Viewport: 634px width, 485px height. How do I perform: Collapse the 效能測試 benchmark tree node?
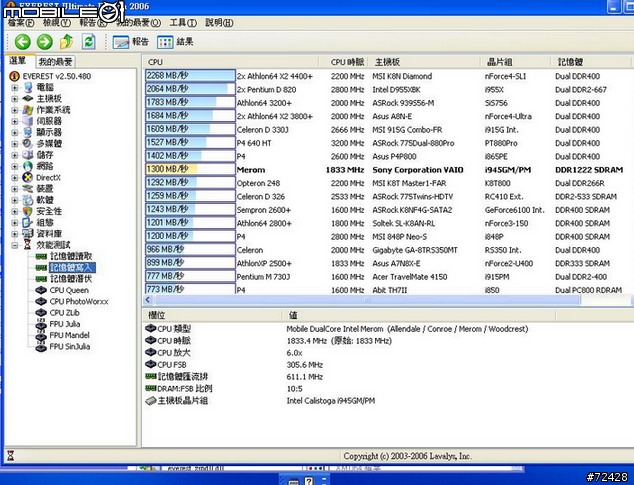(x=15, y=245)
